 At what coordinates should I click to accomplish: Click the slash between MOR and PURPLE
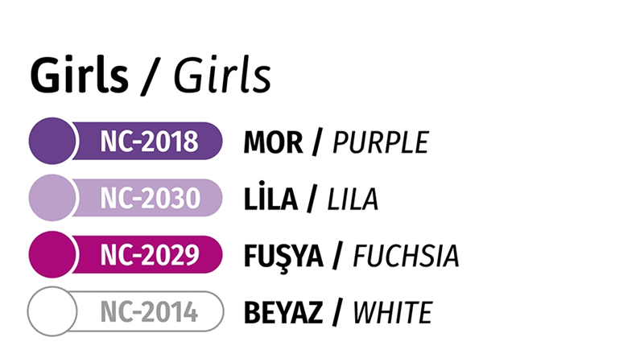click(x=317, y=142)
